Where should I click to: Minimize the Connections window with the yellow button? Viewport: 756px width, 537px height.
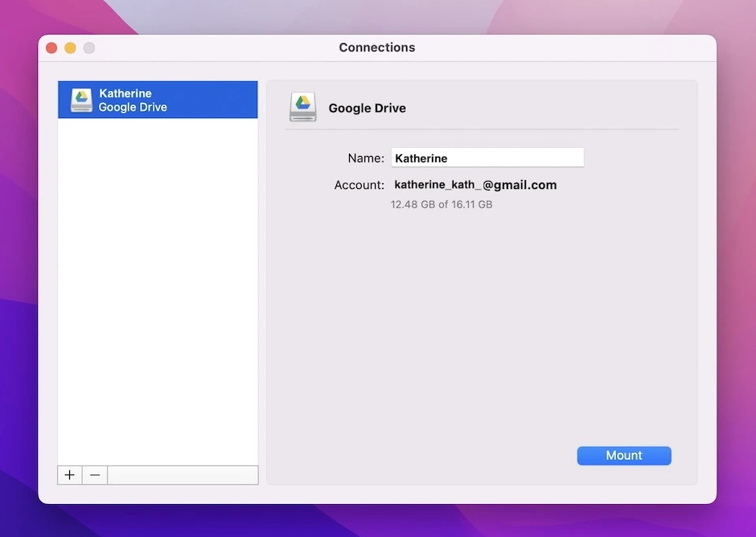click(x=71, y=47)
